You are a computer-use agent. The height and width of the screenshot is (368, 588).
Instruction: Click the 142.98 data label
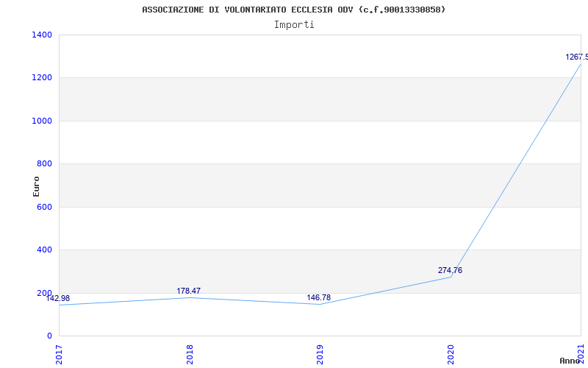tap(58, 299)
